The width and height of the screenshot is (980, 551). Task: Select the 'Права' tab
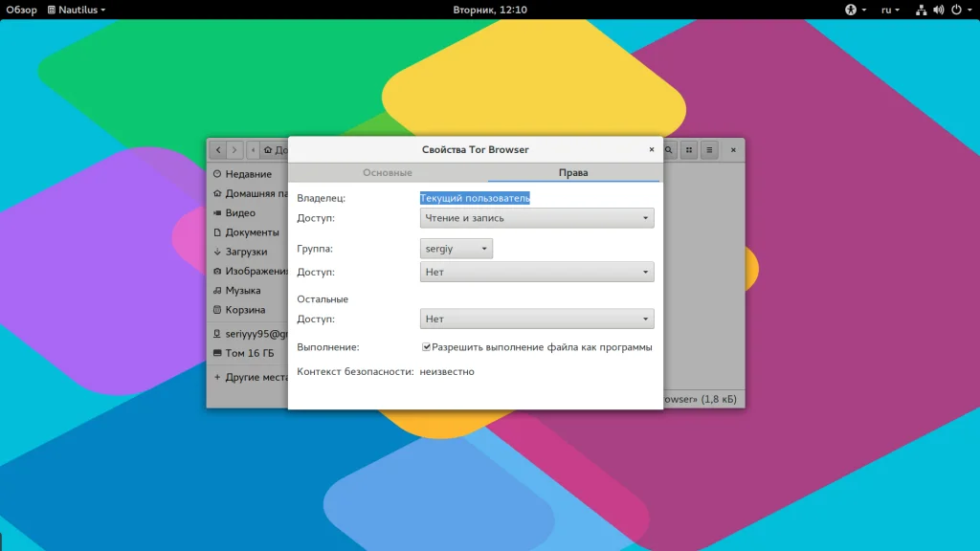click(x=573, y=173)
